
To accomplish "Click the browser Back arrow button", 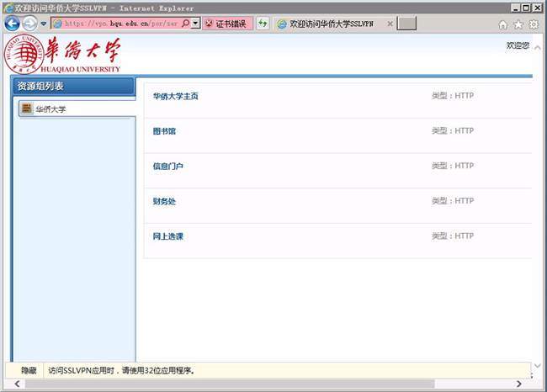I will 12,24.
